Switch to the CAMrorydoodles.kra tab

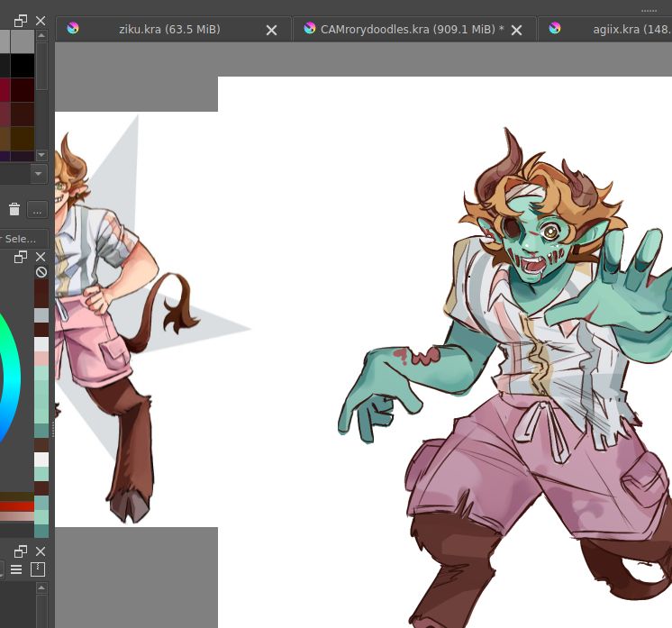[x=411, y=29]
